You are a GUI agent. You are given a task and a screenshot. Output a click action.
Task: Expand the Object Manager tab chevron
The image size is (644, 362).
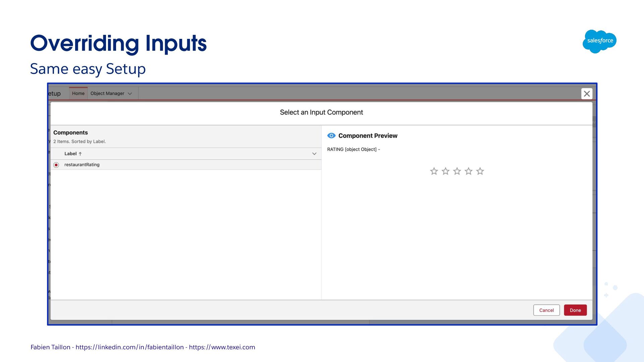[130, 94]
